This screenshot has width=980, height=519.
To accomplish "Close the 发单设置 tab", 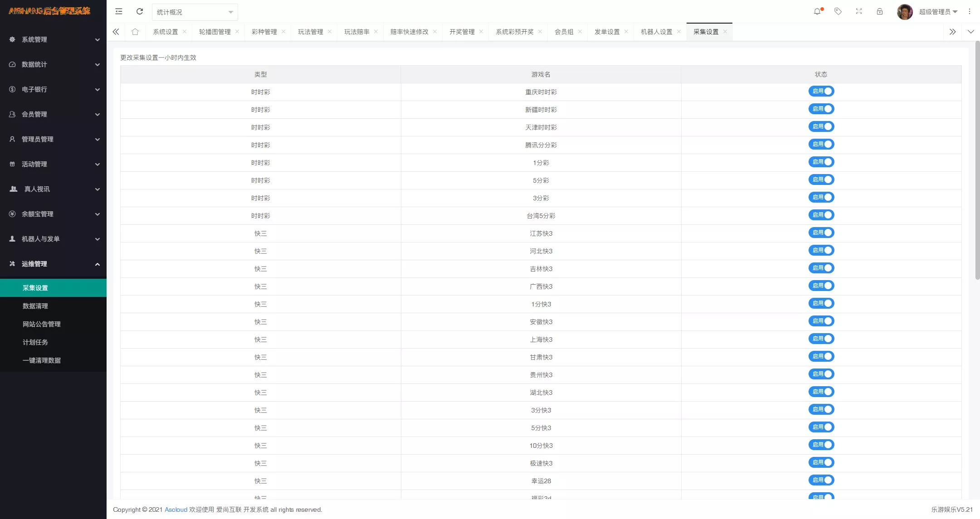I will (x=626, y=32).
